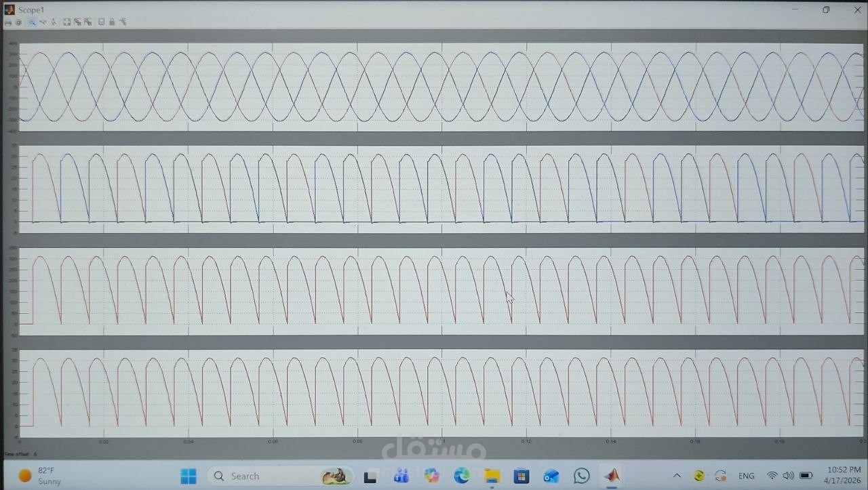Open the weather widget showing 82°F Sunny

(39, 476)
